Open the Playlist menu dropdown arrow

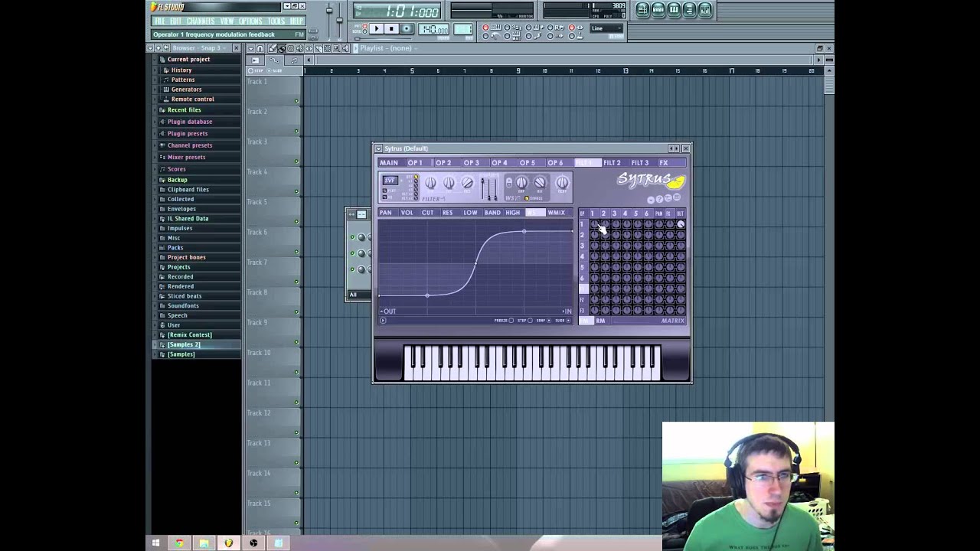click(250, 48)
